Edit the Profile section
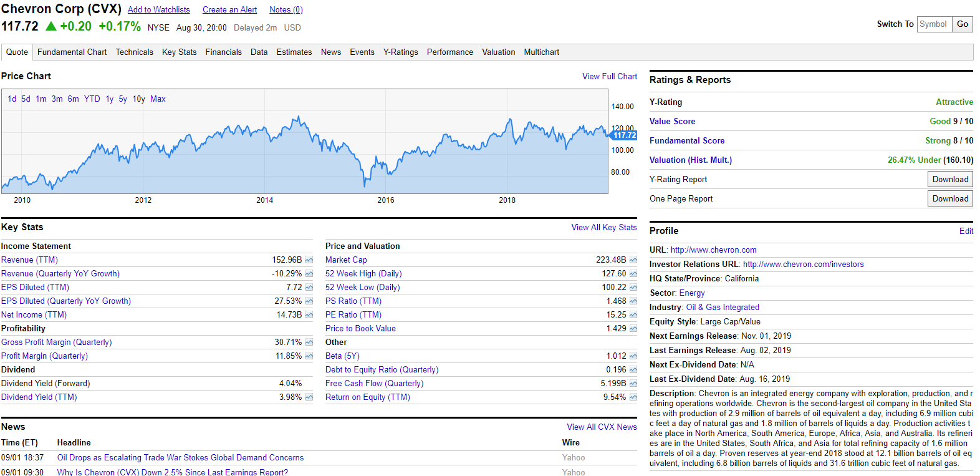 966,231
